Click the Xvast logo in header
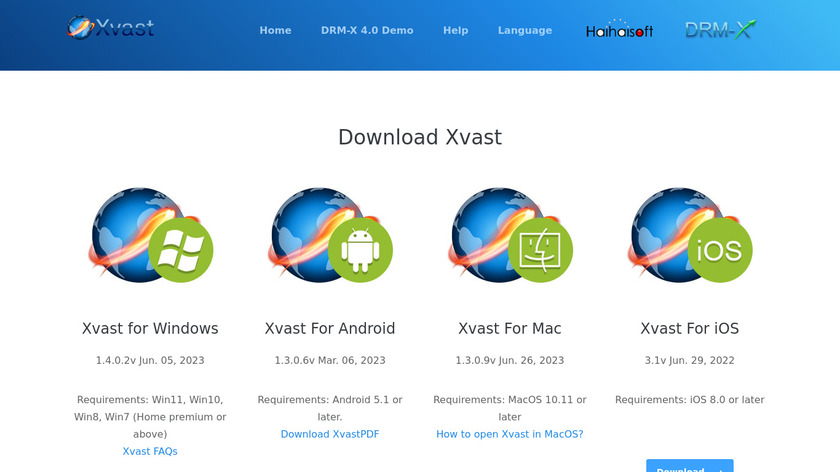Viewport: 840px width, 472px height. pos(111,27)
